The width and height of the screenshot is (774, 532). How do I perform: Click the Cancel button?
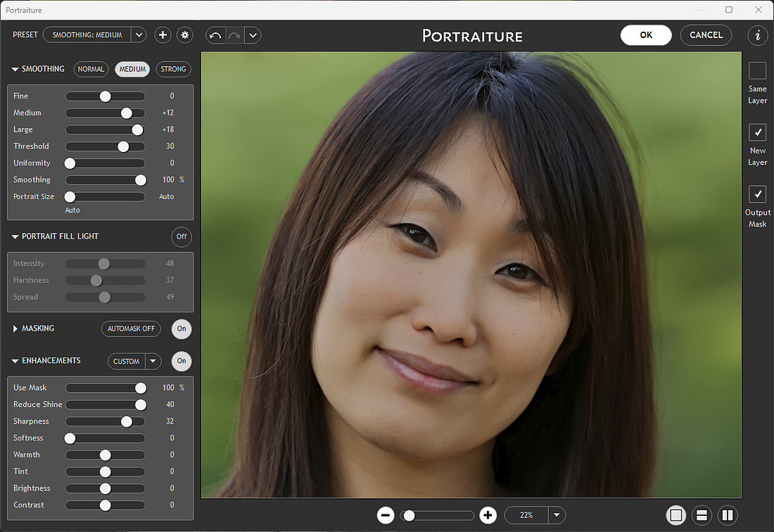click(706, 35)
